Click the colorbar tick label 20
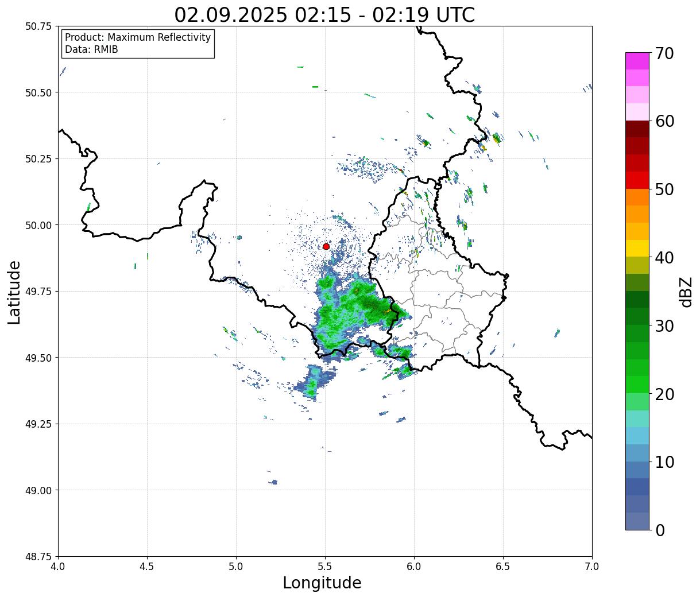This screenshot has height=597, width=700. click(x=664, y=394)
